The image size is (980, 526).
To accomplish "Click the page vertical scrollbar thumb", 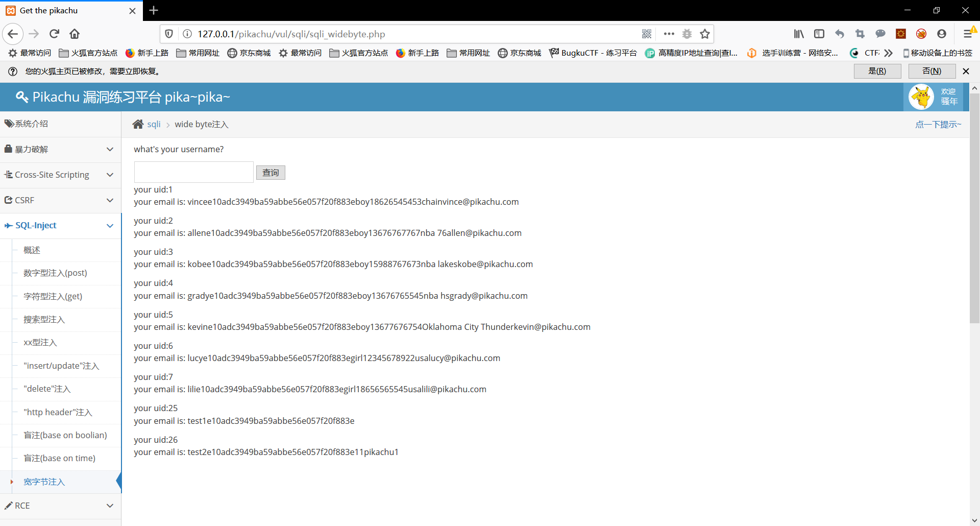I will (974, 208).
